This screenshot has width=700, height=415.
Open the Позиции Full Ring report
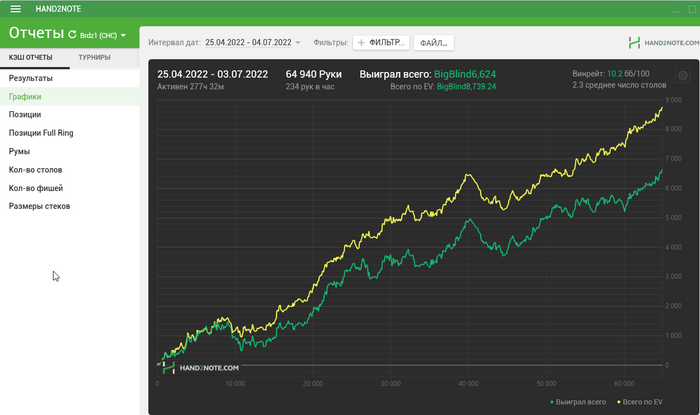70,133
